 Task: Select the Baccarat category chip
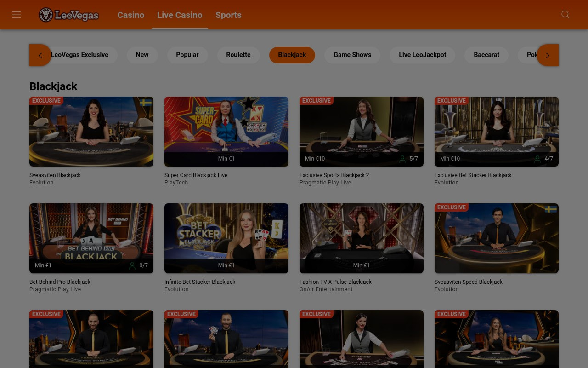tap(486, 55)
